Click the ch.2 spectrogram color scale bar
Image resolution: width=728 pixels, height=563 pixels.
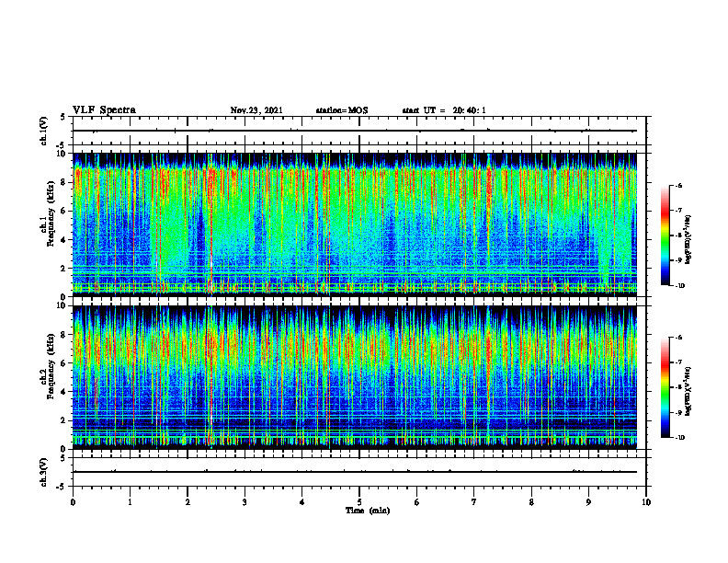(665, 387)
